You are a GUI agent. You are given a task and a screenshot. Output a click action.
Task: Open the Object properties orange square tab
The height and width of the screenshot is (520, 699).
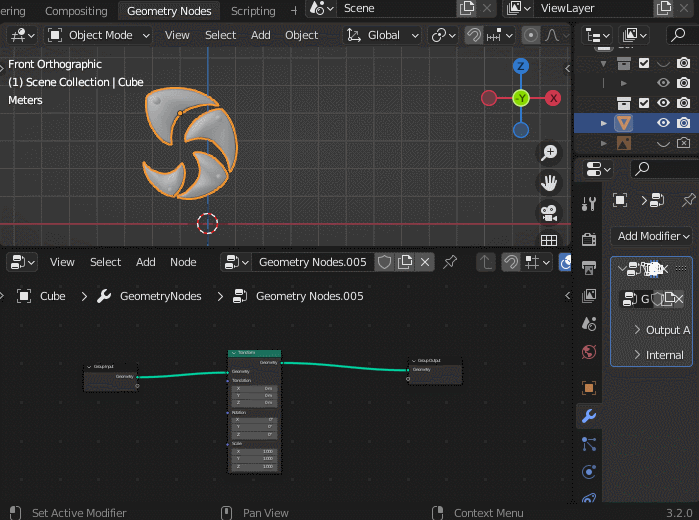[x=588, y=388]
